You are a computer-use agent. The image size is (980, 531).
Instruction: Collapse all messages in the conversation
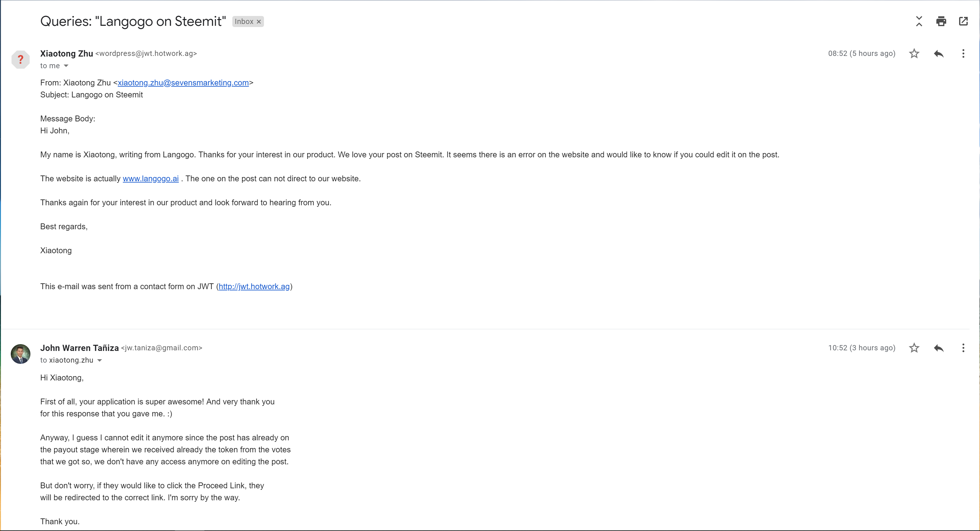[x=919, y=21]
